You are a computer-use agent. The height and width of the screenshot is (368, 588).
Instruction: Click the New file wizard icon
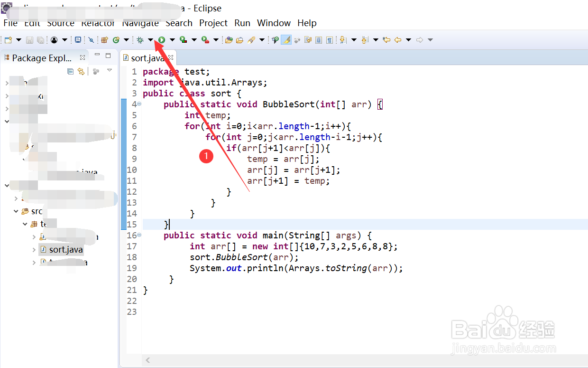coord(8,40)
